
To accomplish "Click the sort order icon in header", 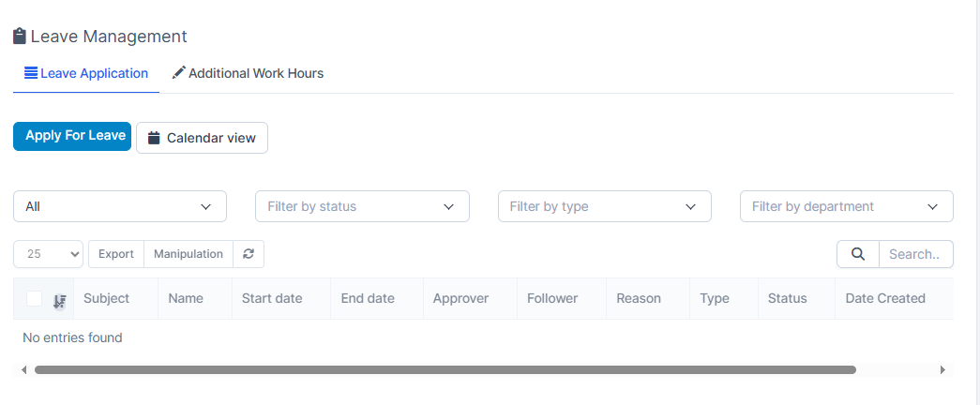I will pyautogui.click(x=59, y=300).
